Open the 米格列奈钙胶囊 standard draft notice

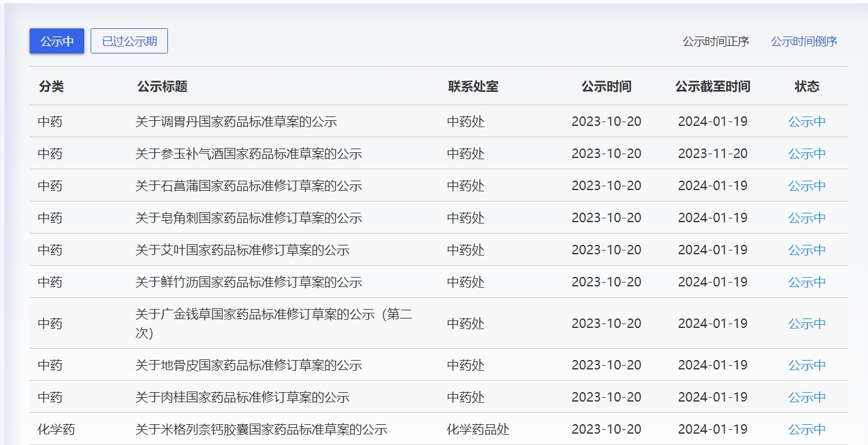[x=261, y=429]
